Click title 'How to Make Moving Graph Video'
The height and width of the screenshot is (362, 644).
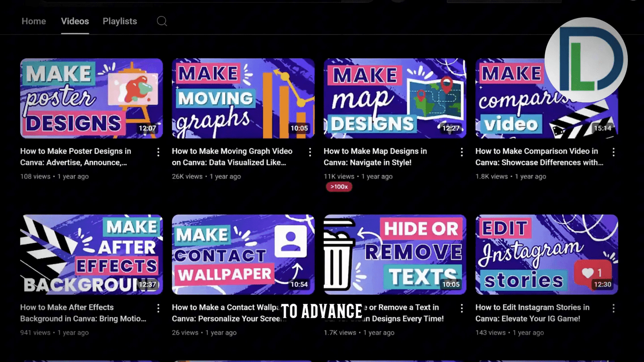[x=232, y=157]
